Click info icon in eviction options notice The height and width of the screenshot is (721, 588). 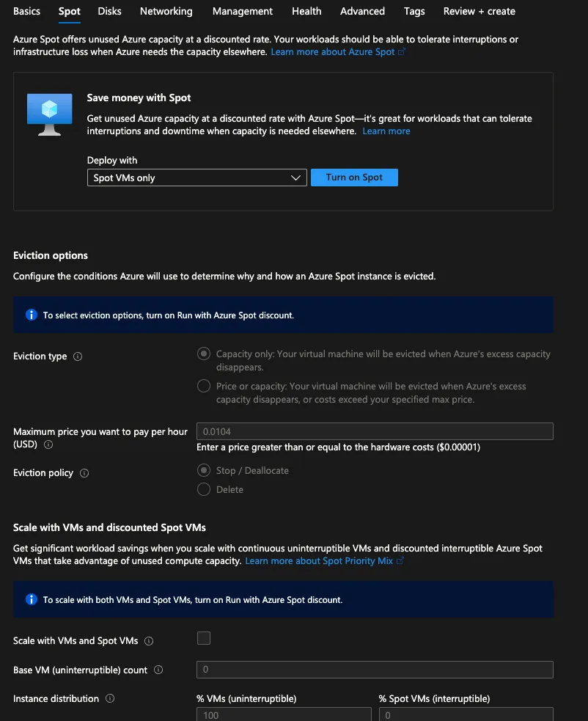coord(32,315)
